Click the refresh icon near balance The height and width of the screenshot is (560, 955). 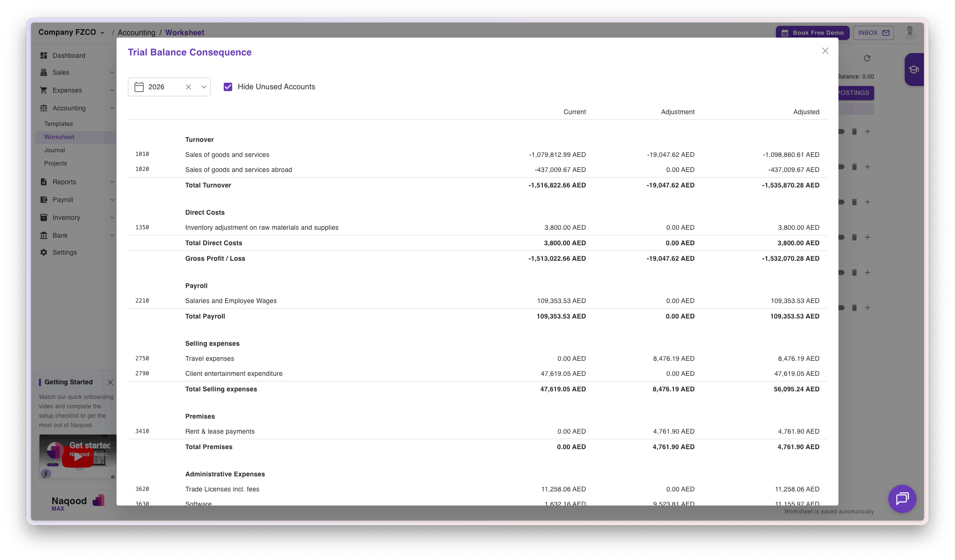pos(867,58)
